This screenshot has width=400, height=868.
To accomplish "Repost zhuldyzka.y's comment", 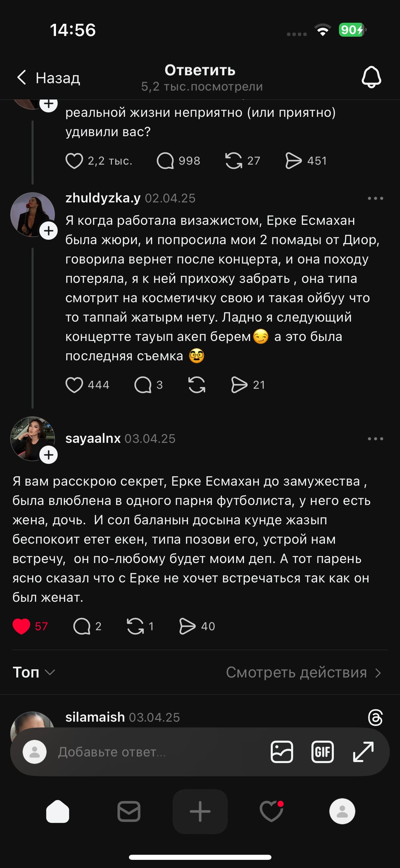I will (197, 385).
